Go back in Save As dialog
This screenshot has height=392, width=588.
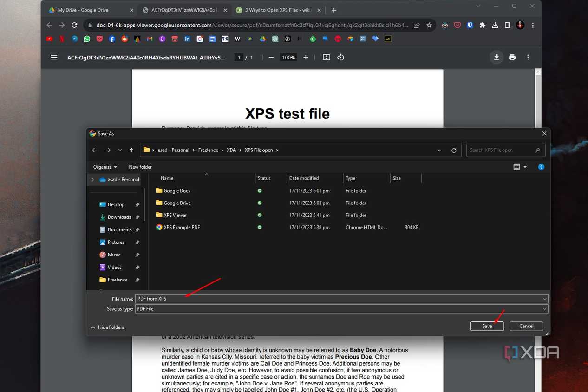[x=95, y=150]
